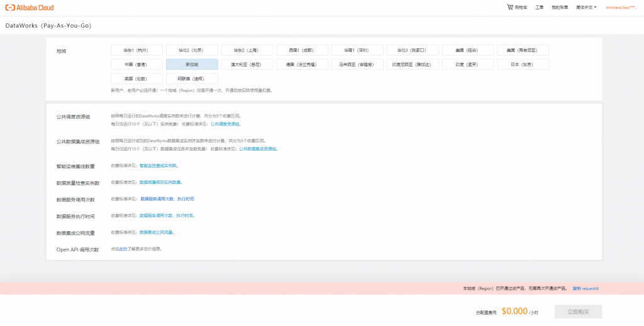Image resolution: width=644 pixels, height=326 pixels.
Task: Click the 智能运维基线数量 label
Action: point(75,166)
